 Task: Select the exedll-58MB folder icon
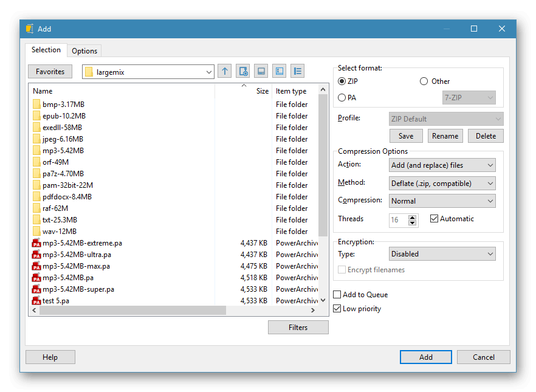[x=36, y=128]
